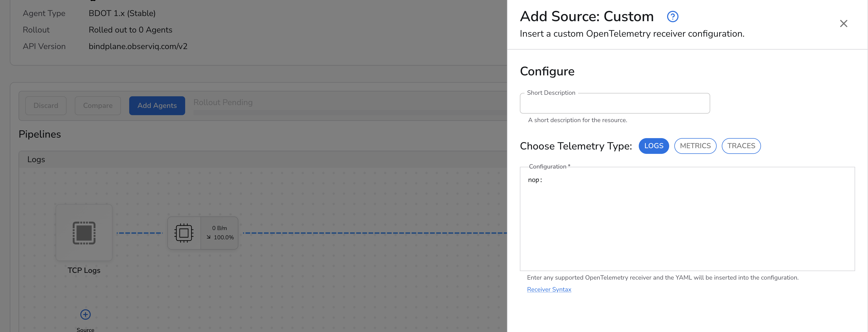Click the TCP Logs label

tap(84, 270)
